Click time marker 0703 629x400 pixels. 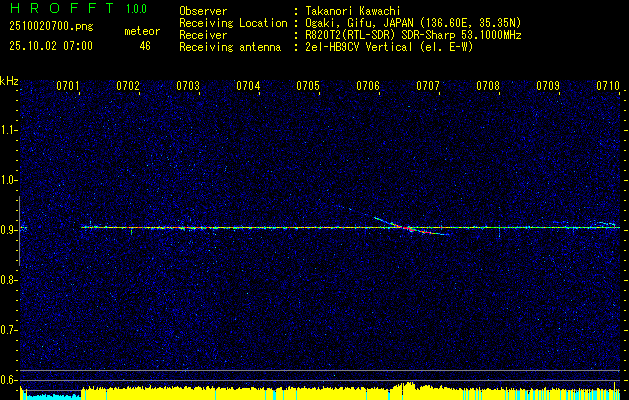point(188,85)
